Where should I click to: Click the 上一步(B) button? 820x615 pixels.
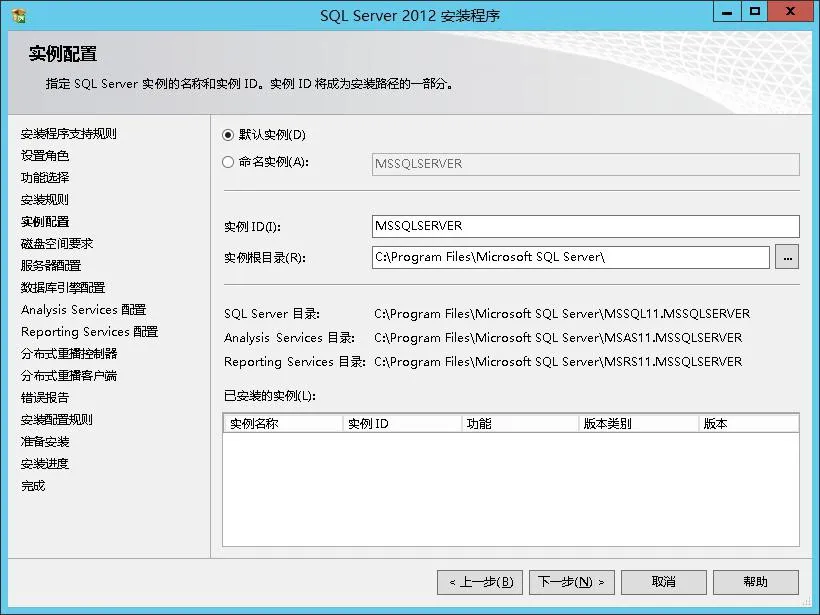tap(479, 582)
